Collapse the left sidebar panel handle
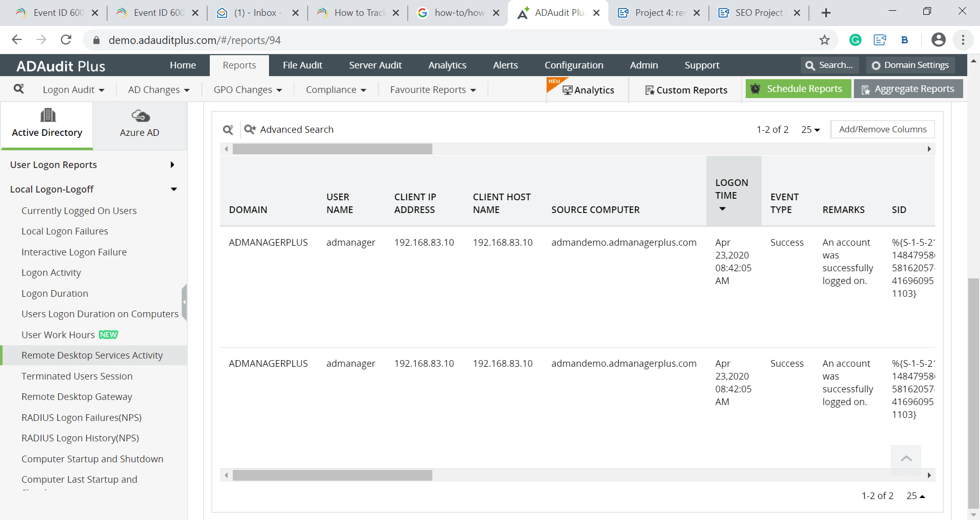 pos(184,302)
